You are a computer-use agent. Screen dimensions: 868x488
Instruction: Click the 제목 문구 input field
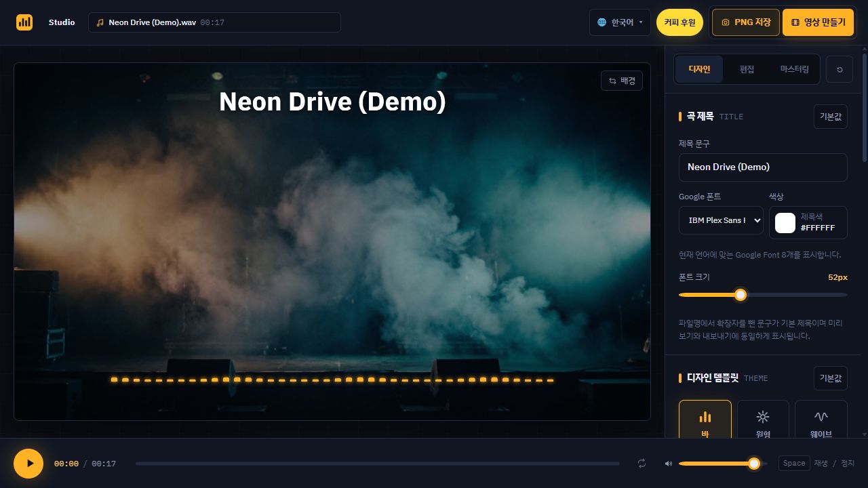(763, 167)
